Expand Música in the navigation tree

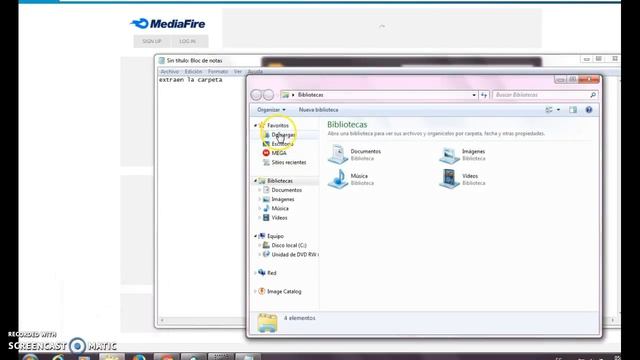pos(260,208)
